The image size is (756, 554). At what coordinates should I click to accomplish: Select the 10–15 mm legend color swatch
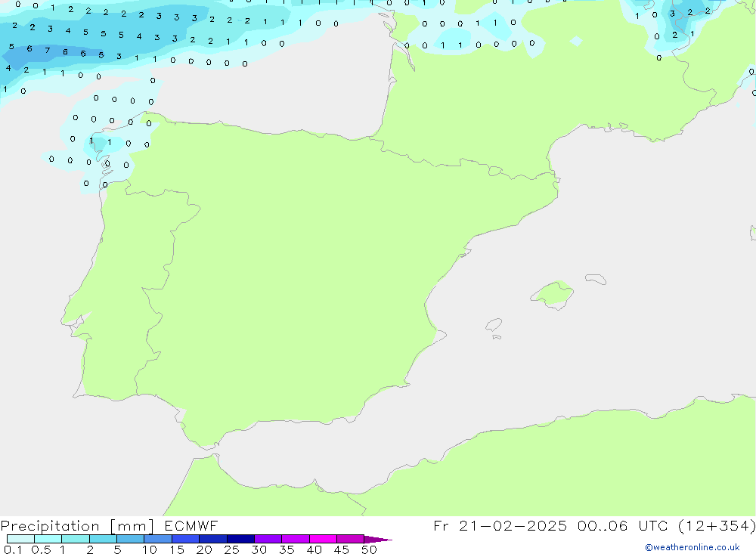pyautogui.click(x=158, y=539)
